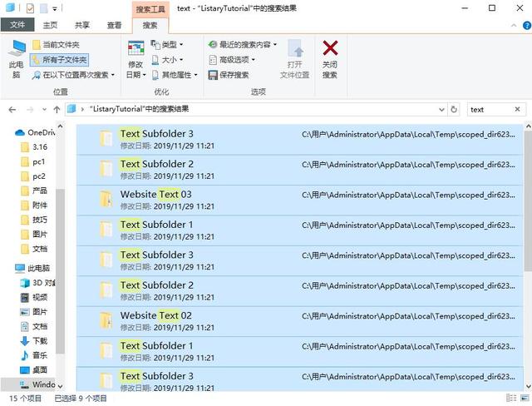Select the Website Text 03 result
This screenshot has height=406, width=532.
[x=299, y=201]
